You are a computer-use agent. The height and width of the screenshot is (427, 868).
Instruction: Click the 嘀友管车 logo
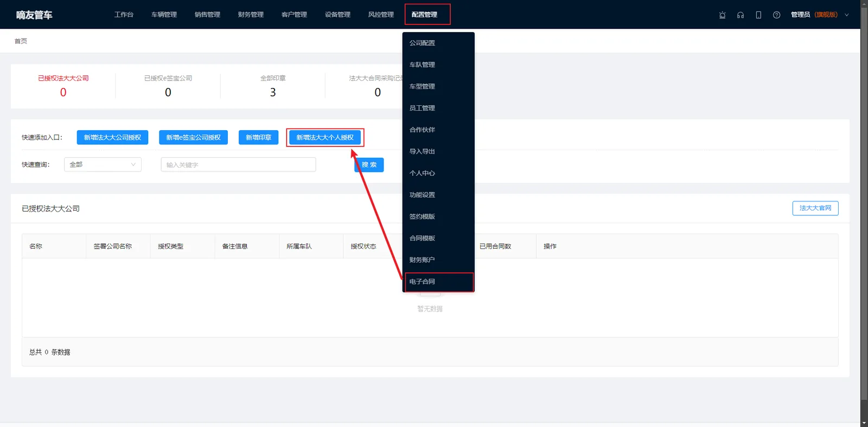click(34, 15)
